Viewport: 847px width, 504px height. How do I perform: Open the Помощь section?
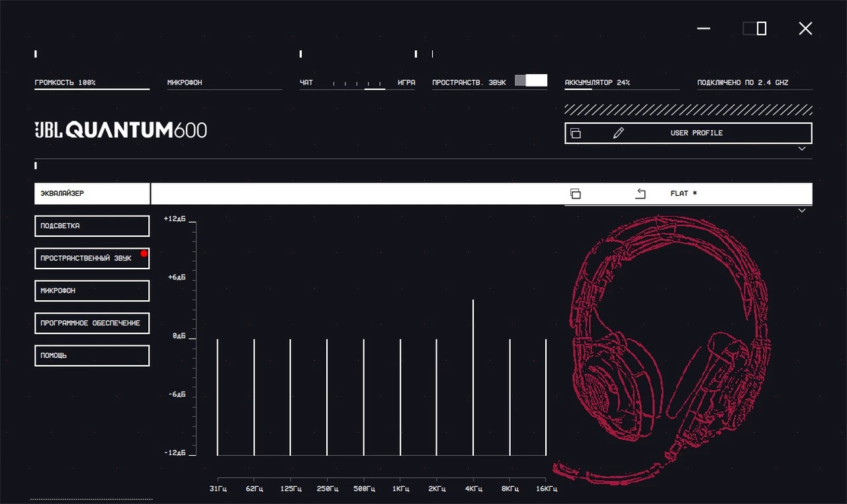click(92, 356)
